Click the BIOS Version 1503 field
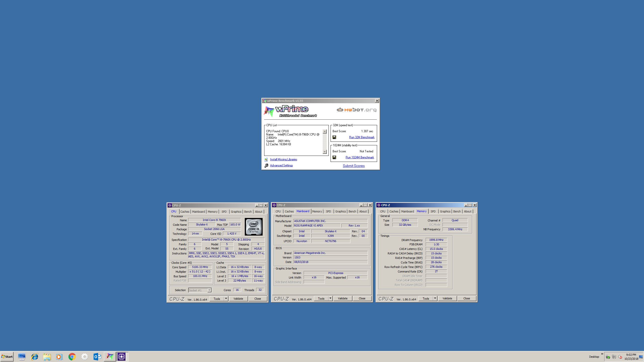 330,257
